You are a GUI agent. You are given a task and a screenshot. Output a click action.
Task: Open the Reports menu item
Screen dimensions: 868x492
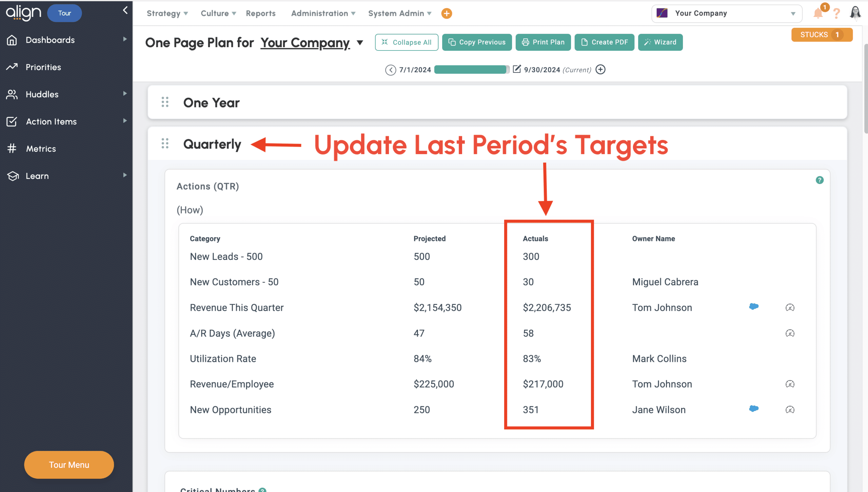260,14
